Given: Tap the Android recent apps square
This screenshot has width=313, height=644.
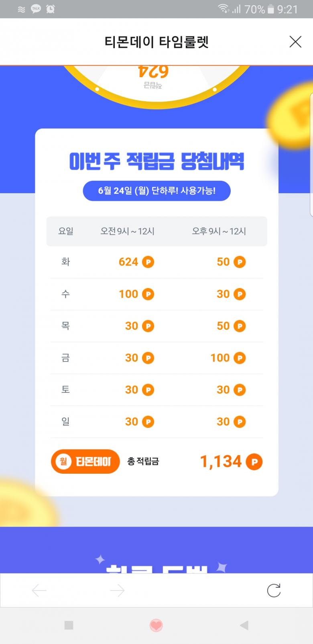Looking at the screenshot, I should click(x=69, y=625).
